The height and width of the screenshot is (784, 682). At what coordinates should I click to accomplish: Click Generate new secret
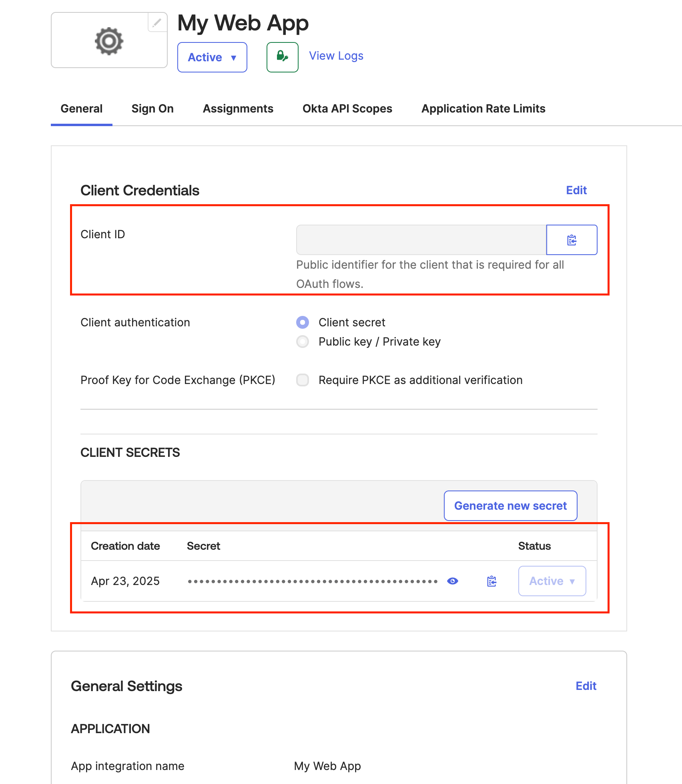coord(510,505)
